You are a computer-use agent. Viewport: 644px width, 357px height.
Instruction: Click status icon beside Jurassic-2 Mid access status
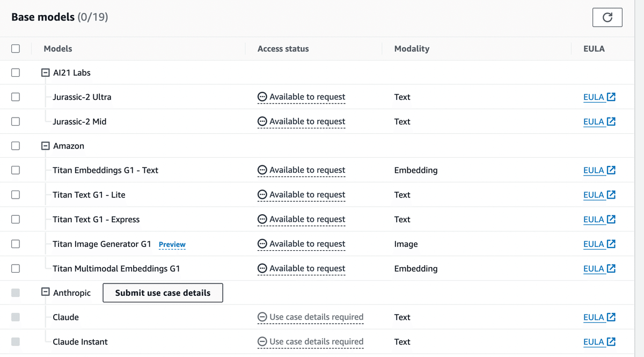click(x=262, y=121)
